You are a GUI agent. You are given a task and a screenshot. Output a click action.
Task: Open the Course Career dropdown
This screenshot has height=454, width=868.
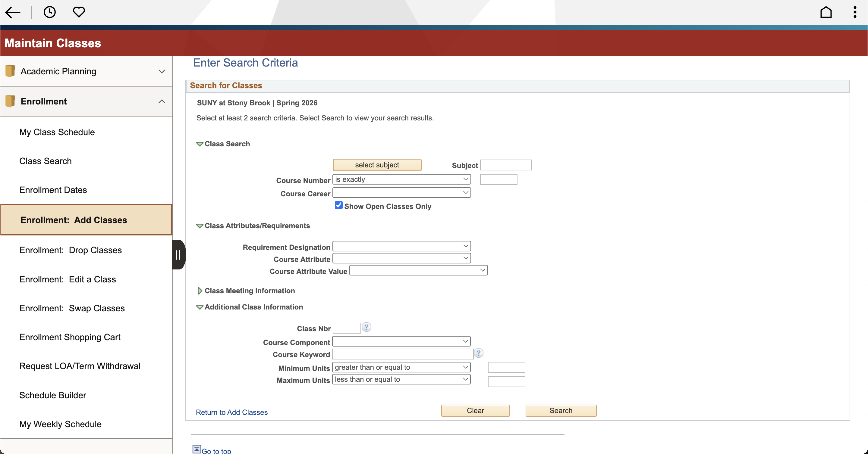click(x=401, y=192)
